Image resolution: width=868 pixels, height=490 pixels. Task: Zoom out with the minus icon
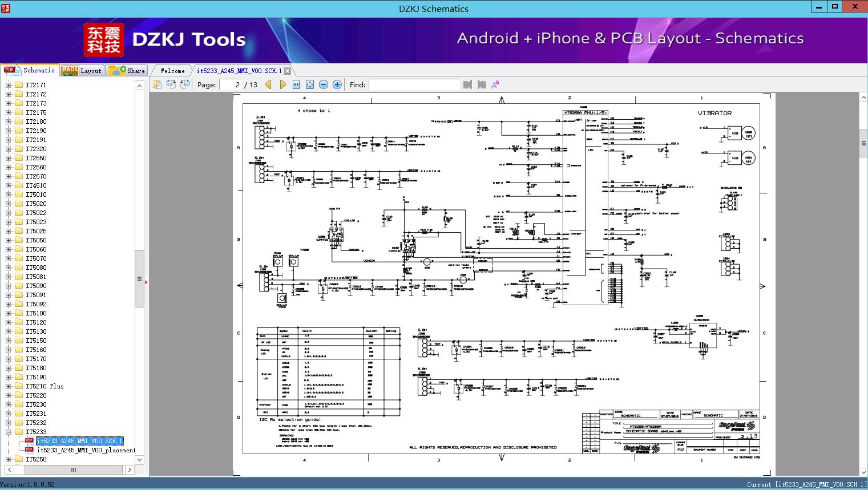click(324, 84)
